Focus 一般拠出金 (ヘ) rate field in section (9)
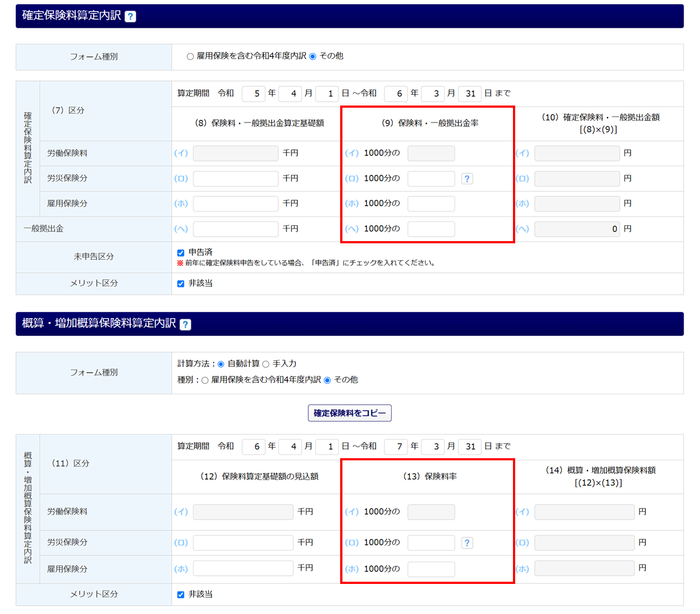Viewport: 700px width, 614px height. [431, 229]
